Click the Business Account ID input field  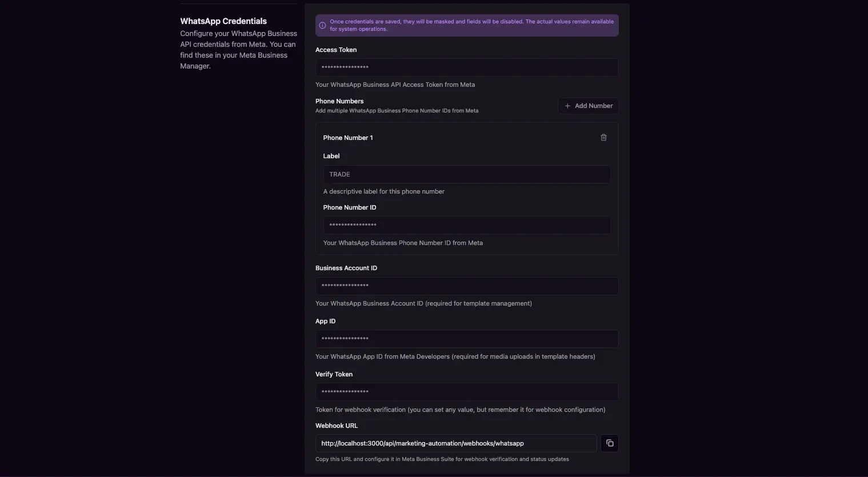pos(466,286)
